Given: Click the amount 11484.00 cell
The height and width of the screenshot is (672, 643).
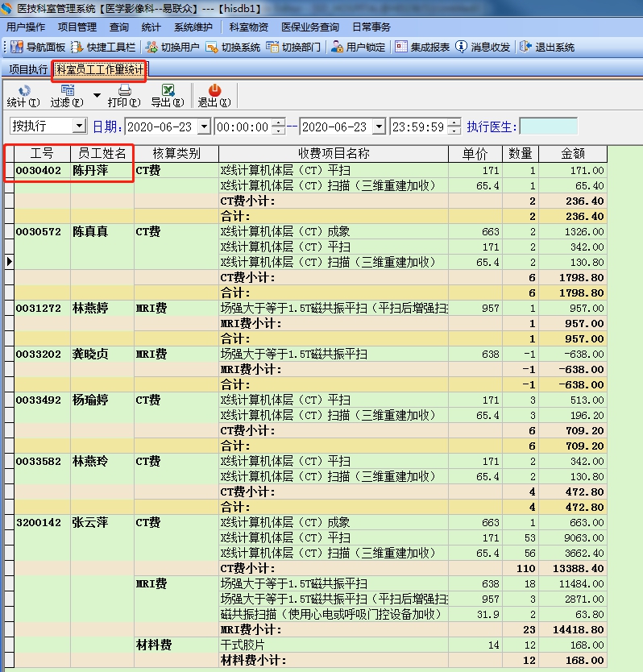Looking at the screenshot, I should 573,584.
